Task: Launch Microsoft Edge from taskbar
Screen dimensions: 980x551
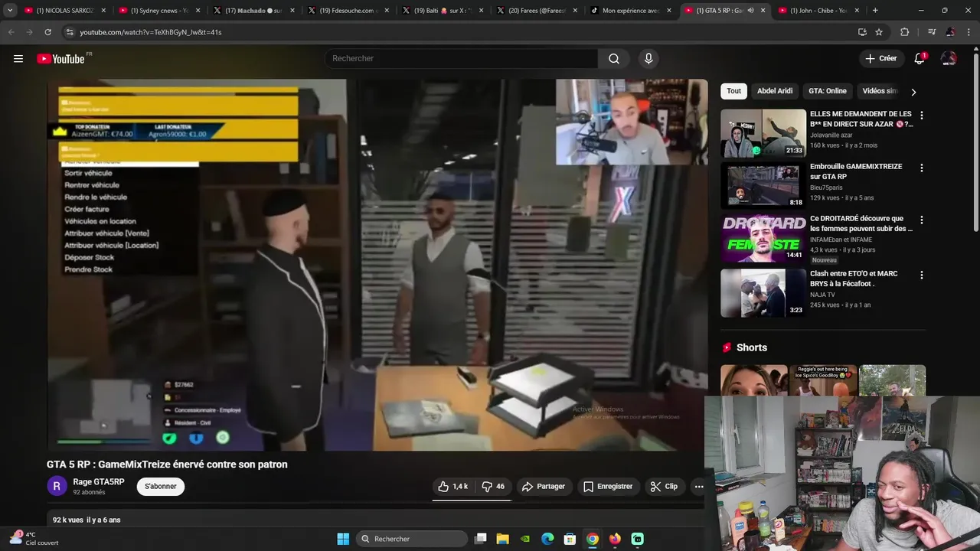Action: point(547,539)
